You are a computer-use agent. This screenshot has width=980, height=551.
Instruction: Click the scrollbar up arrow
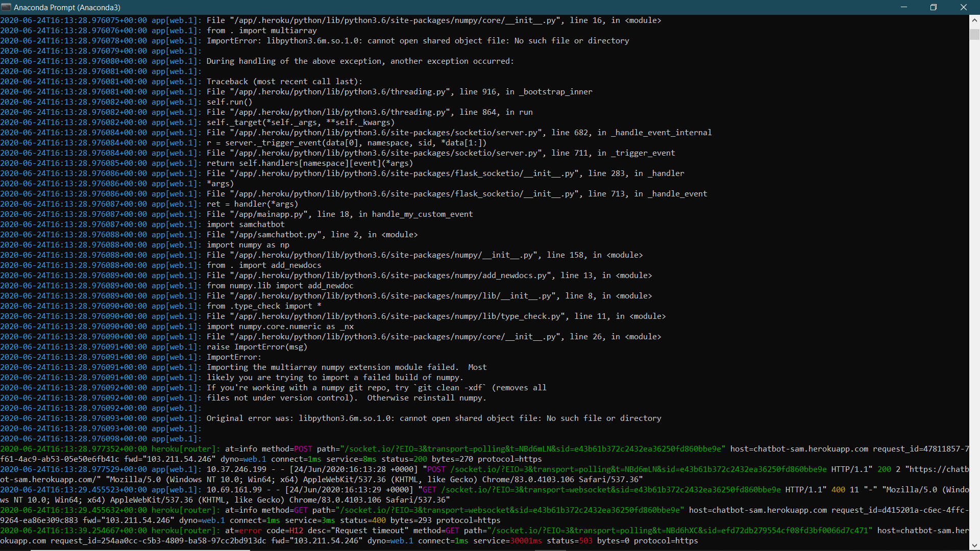pyautogui.click(x=974, y=20)
